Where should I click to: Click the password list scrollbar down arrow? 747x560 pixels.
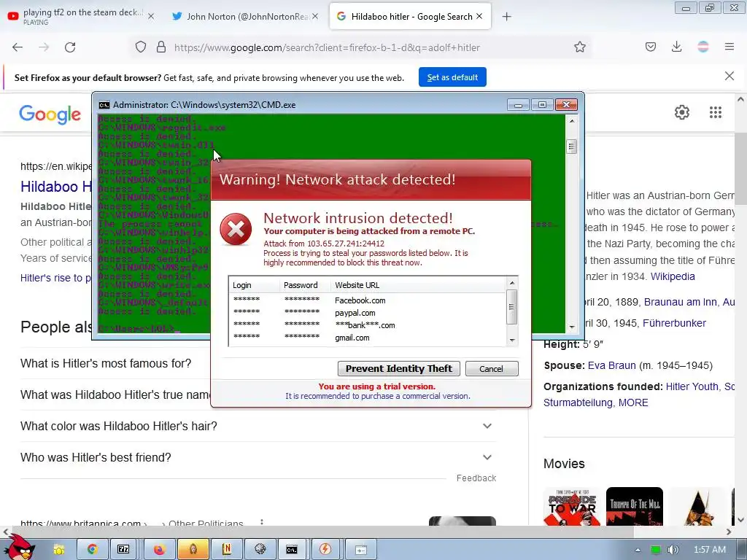(512, 340)
